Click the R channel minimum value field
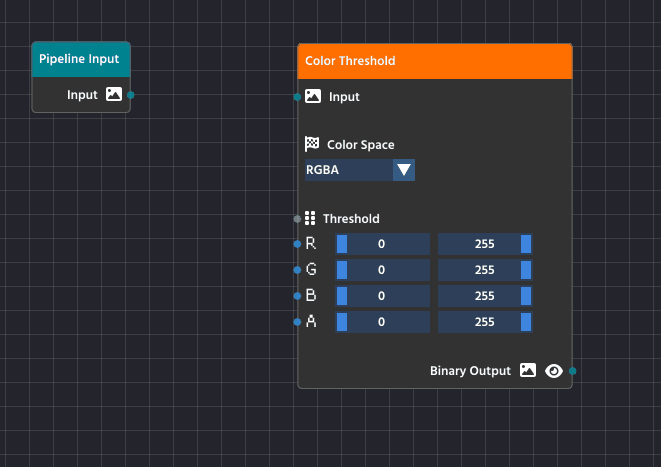This screenshot has width=661, height=467. (x=383, y=244)
